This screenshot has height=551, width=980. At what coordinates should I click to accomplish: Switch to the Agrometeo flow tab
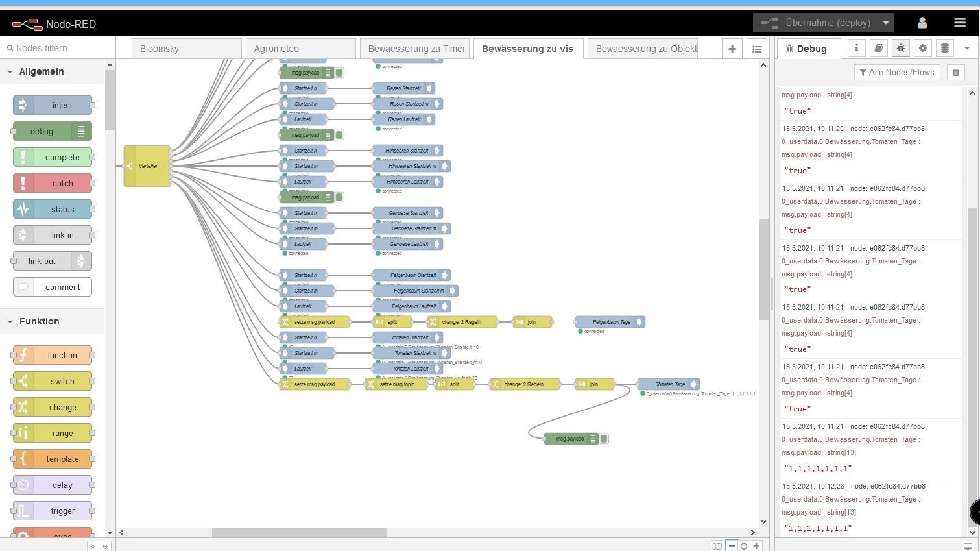pos(300,49)
